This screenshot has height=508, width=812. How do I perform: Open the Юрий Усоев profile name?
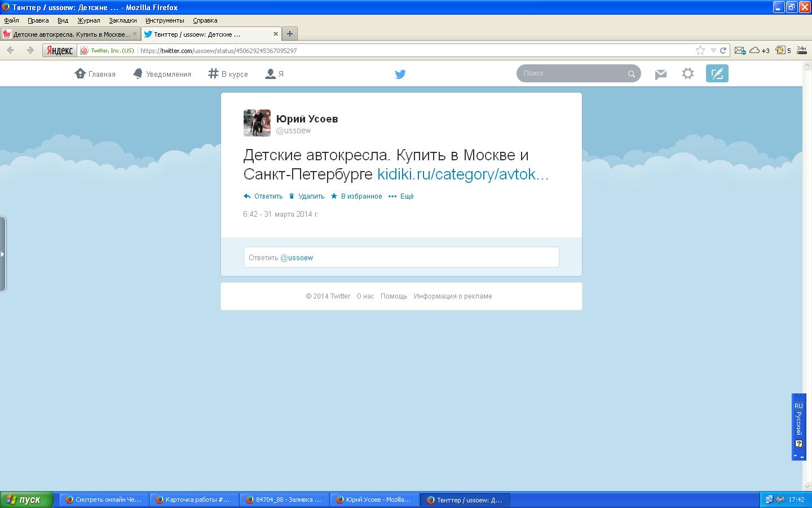pos(307,119)
